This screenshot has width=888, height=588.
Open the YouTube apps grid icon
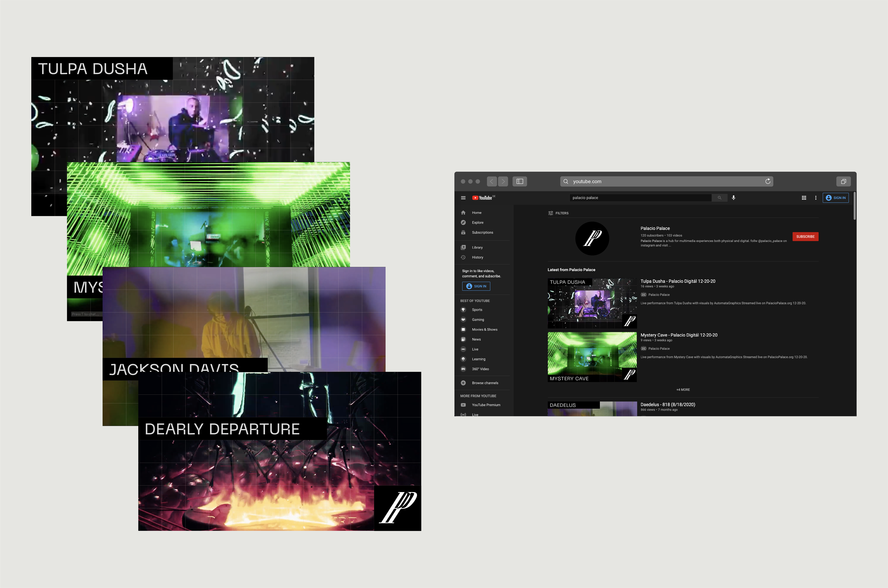coord(804,198)
